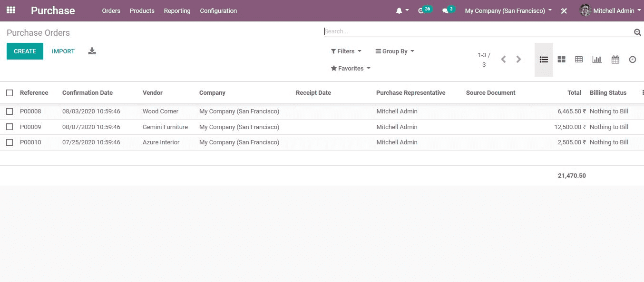
Task: Click date 08/03/2020 10:59:46
Action: tap(91, 111)
